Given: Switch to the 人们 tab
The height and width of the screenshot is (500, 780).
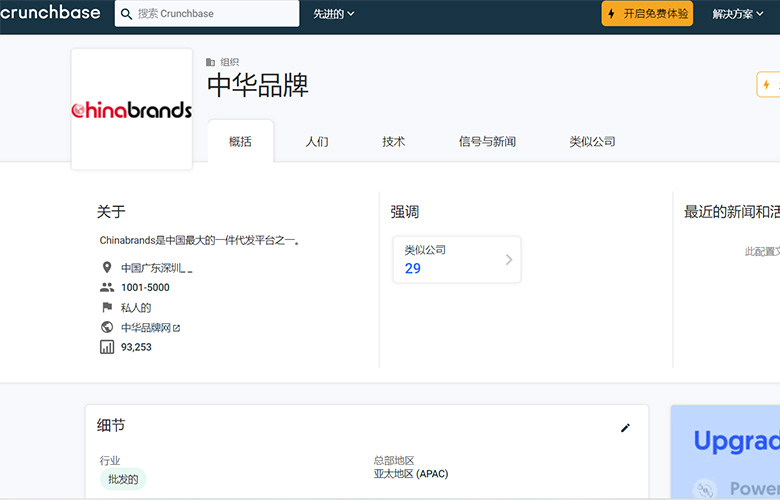Looking at the screenshot, I should (x=317, y=142).
